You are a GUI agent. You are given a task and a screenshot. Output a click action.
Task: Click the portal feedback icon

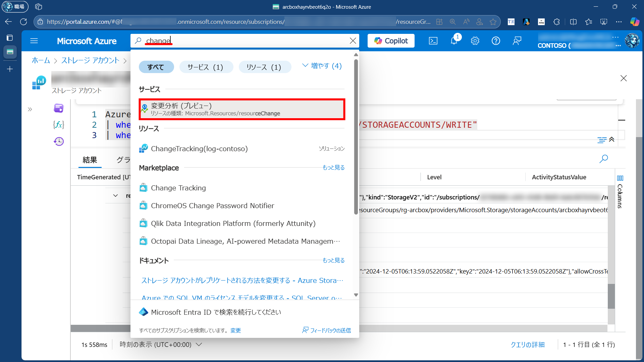(517, 41)
